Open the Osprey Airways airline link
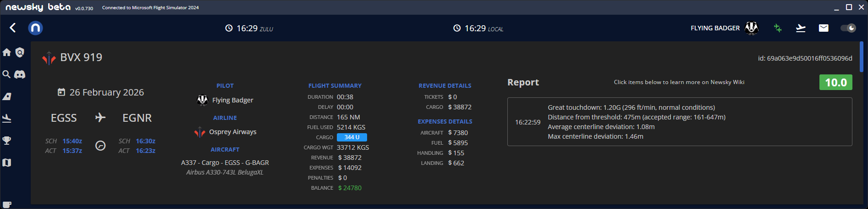 click(x=233, y=132)
